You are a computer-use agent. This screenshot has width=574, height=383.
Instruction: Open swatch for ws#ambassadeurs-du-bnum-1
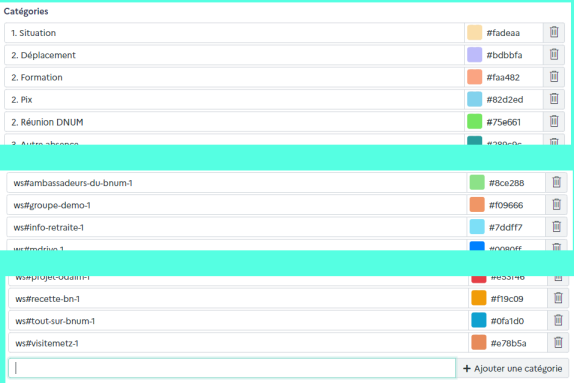[477, 182]
